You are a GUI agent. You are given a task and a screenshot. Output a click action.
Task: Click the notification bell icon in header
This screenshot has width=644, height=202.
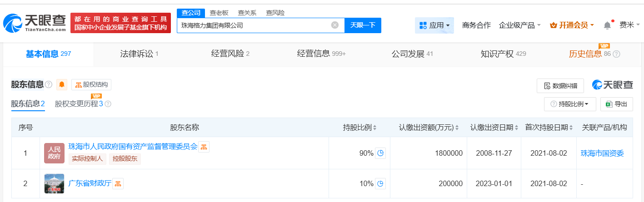[x=607, y=25]
